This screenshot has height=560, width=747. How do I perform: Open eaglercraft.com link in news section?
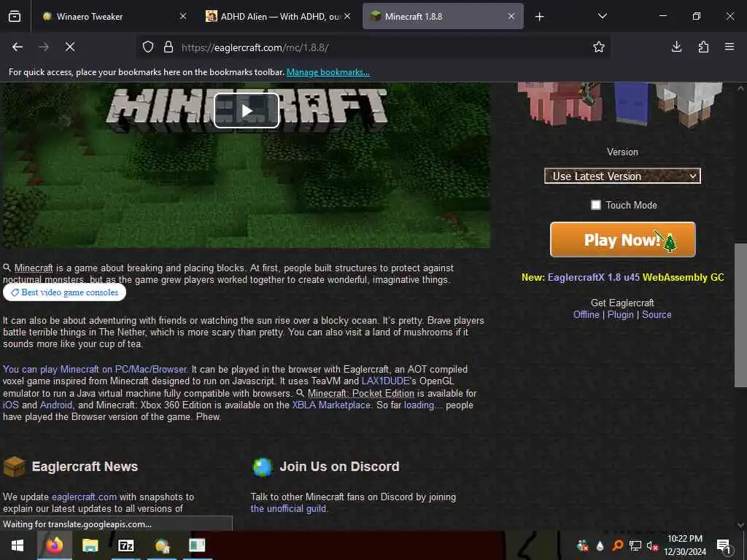[84, 497]
